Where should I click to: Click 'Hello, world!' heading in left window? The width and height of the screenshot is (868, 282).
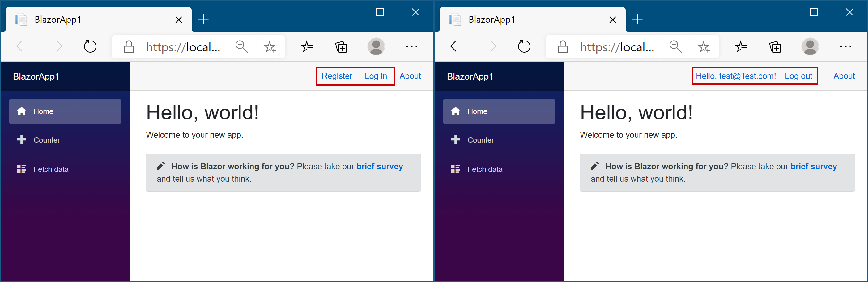(202, 112)
